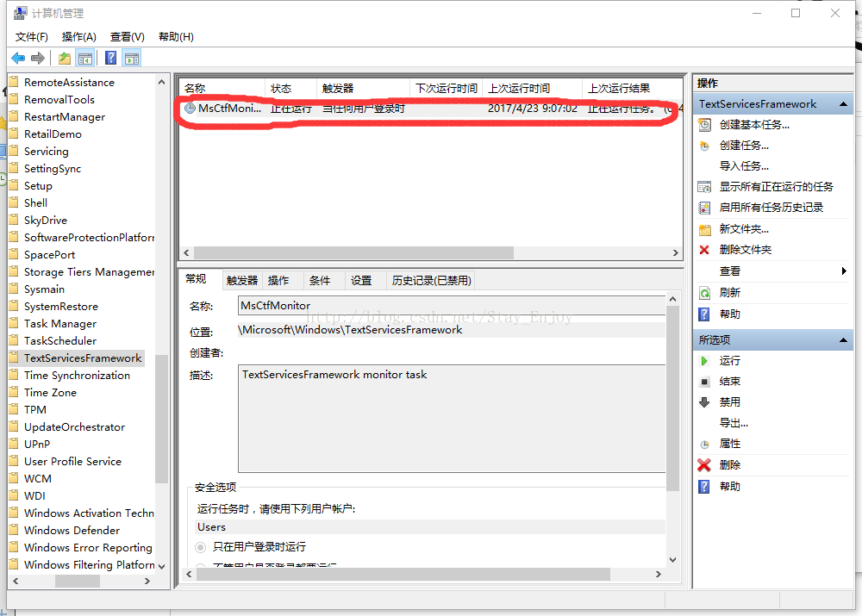Viewport: 862px width, 616px height.
Task: Toggle the Show/Hide Console Tree icon
Action: [84, 58]
